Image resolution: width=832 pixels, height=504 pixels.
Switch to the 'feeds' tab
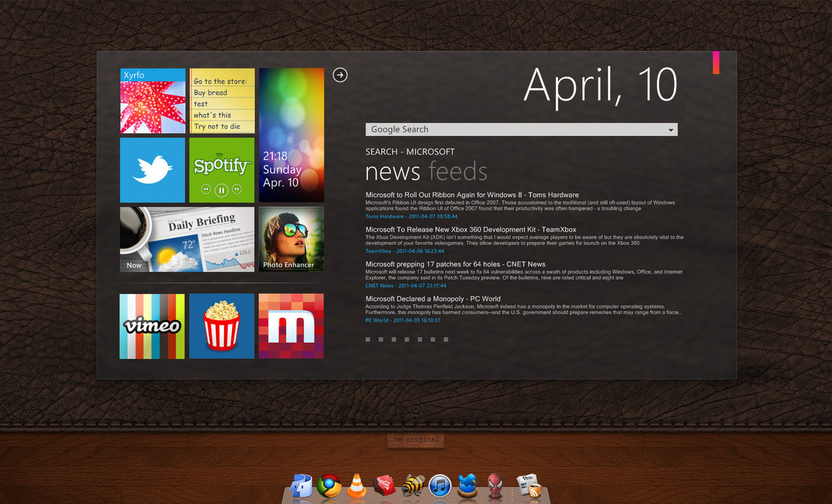pyautogui.click(x=458, y=172)
